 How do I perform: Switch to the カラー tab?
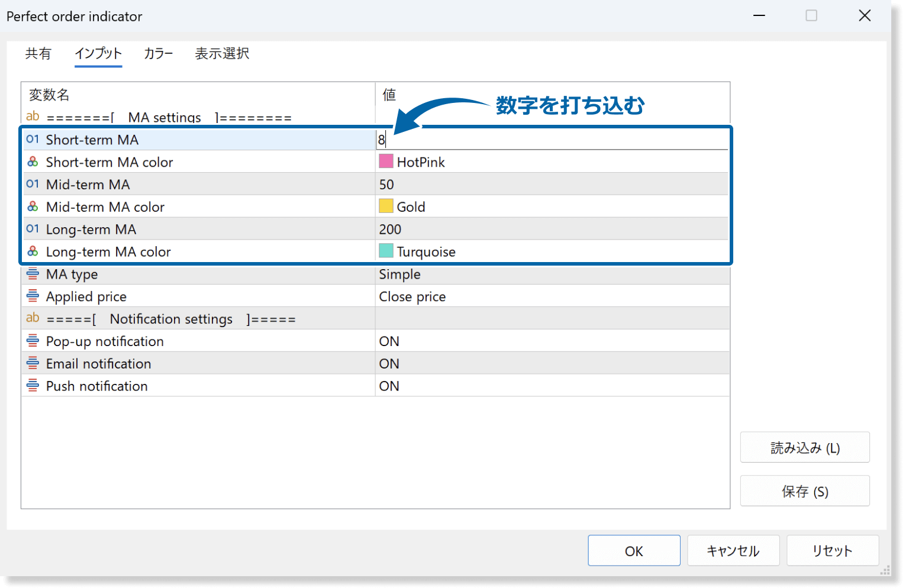tap(157, 53)
